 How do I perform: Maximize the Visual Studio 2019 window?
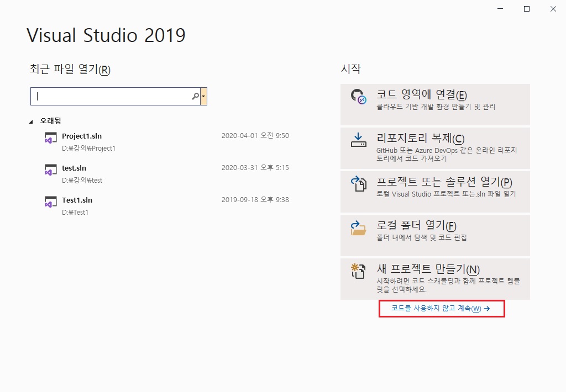point(527,9)
